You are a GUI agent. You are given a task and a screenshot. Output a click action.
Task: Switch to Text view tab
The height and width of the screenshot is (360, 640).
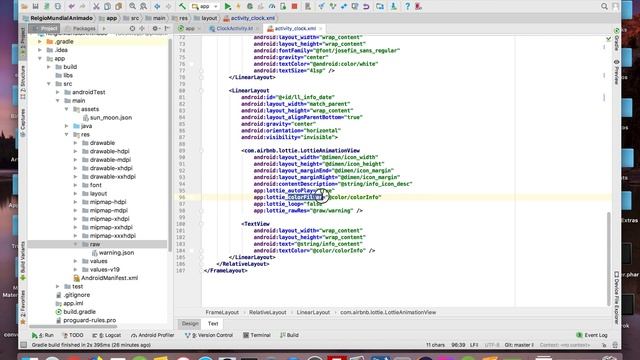[213, 323]
